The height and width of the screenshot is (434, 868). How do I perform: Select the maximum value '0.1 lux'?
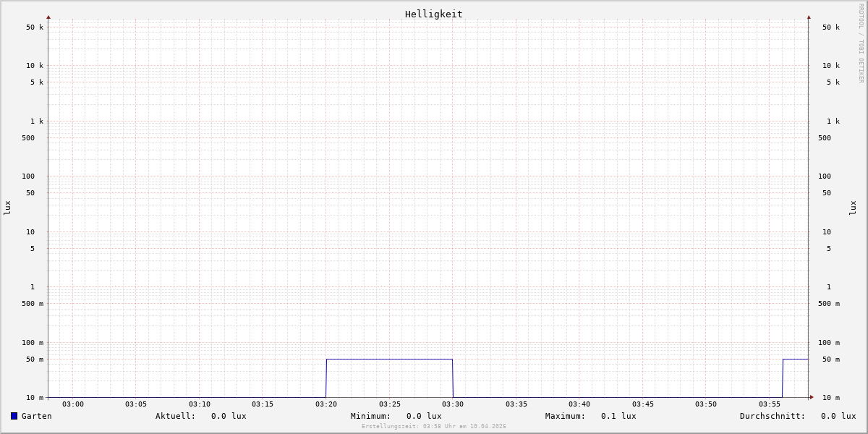pos(618,416)
